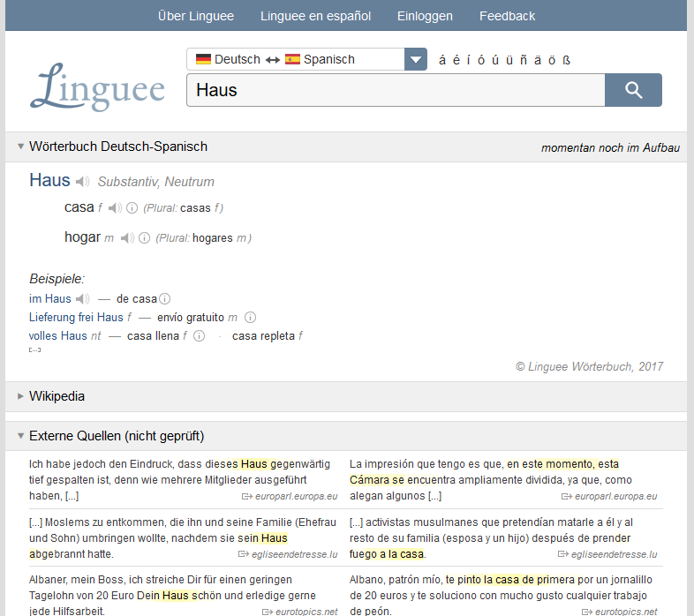
Task: Open translation casa llena
Action: (153, 336)
